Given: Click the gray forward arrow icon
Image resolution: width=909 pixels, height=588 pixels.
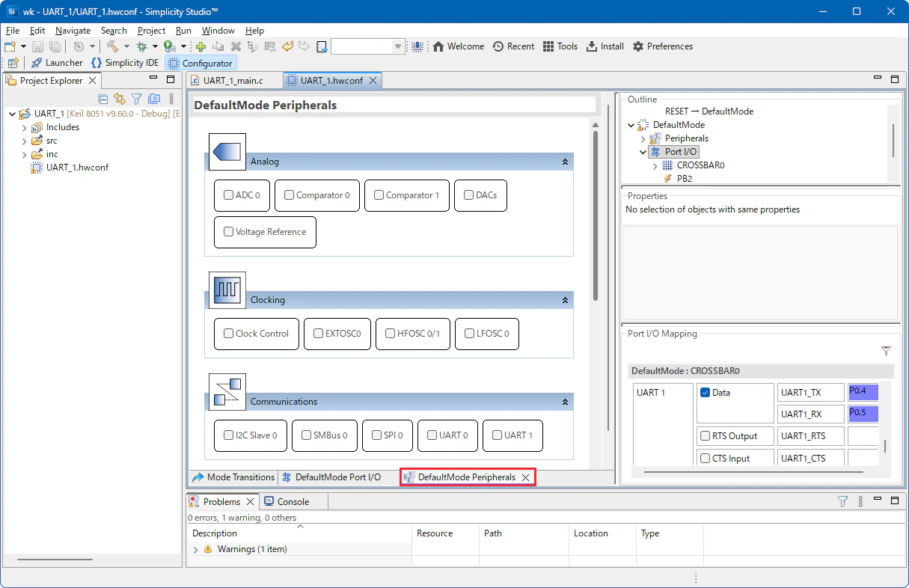Looking at the screenshot, I should (304, 46).
